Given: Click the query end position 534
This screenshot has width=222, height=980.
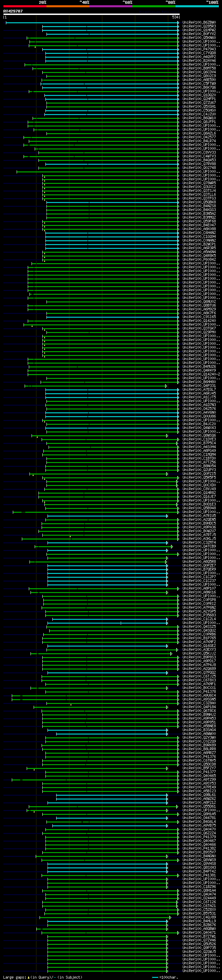Looking at the screenshot, I should 175,17.
